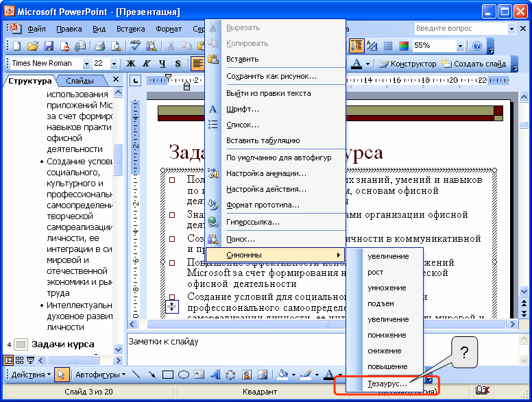The width and height of the screenshot is (532, 402).
Task: Open the Font Color arrow on formatting toolbar
Action: coord(367,64)
